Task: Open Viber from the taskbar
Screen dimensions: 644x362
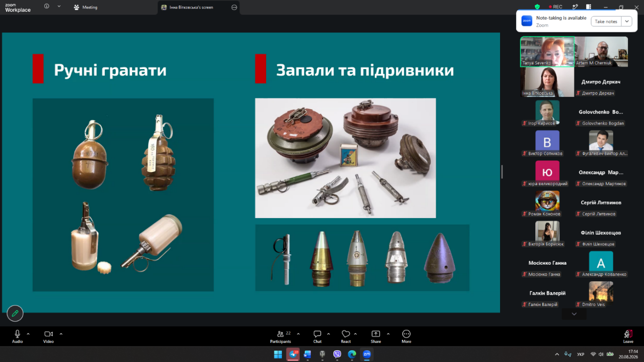Action: pos(337,354)
